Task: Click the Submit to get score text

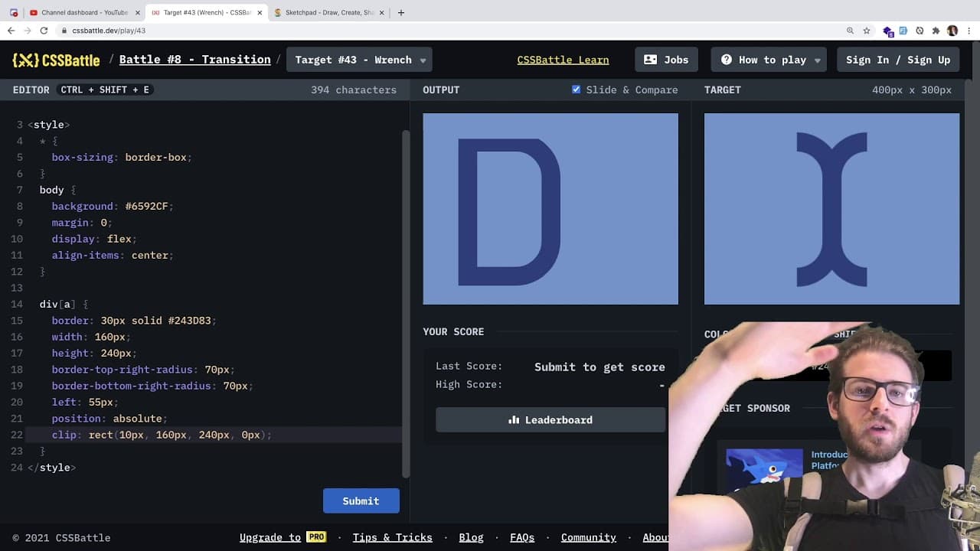Action: coord(599,367)
